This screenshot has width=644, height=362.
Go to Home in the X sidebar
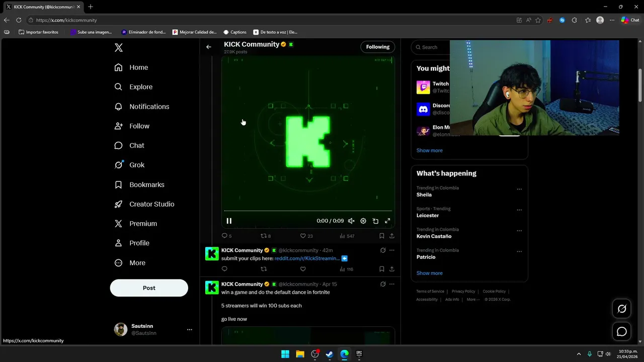(x=131, y=67)
